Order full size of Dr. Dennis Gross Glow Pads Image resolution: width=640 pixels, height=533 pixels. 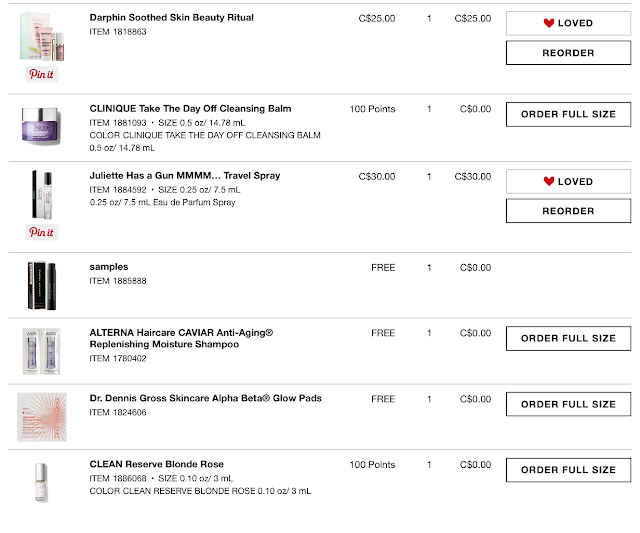[x=567, y=404]
